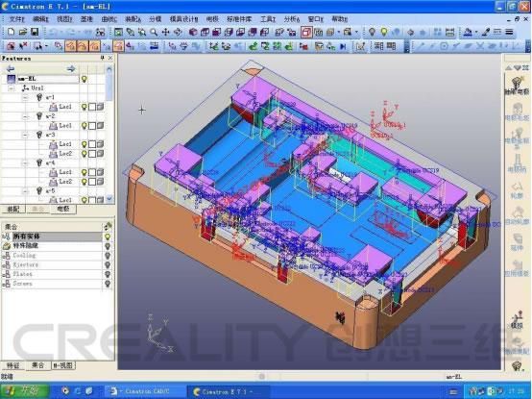Collapse the e-4 tree node
532x399 pixels.
(25, 163)
